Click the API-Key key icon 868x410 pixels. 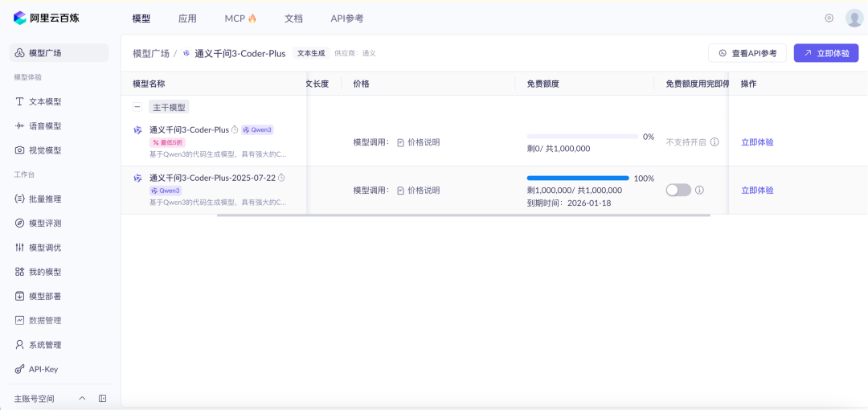click(x=19, y=369)
